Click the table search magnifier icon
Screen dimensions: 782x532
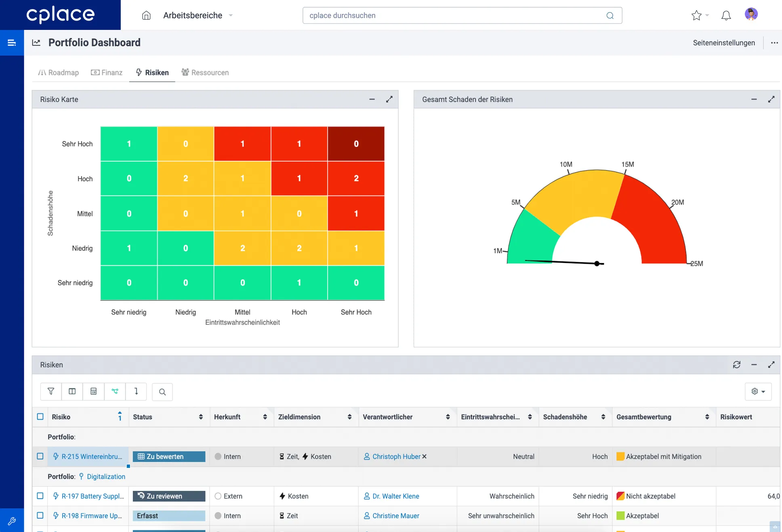coord(162,392)
